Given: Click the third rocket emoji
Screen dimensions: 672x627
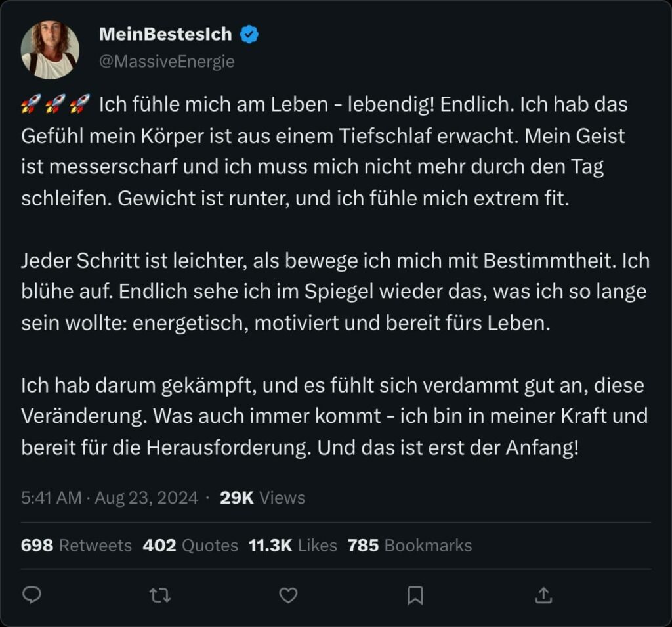Looking at the screenshot, I should 79,104.
